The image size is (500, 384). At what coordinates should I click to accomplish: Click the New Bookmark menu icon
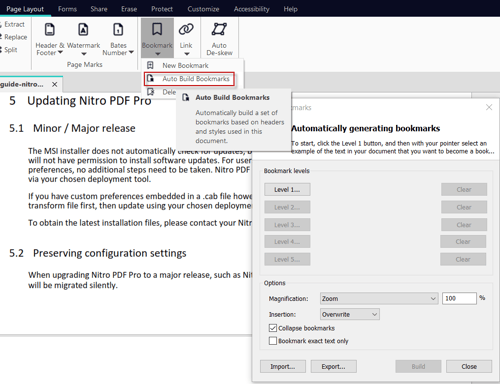click(150, 65)
